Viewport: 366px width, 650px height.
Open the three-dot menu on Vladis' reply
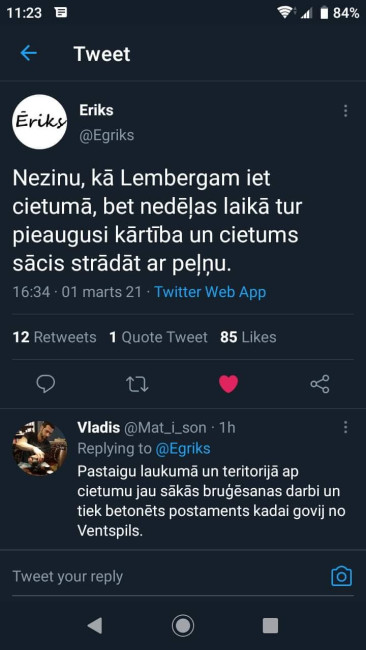345,427
